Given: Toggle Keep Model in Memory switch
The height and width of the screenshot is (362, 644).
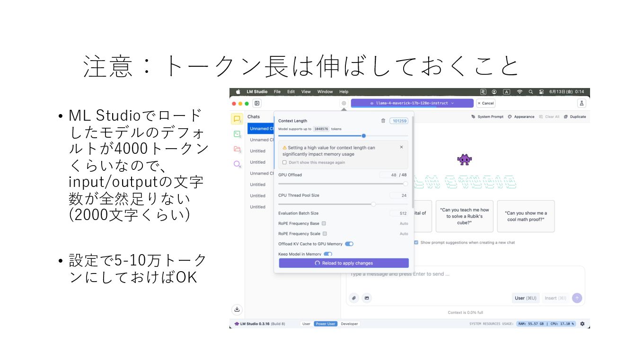Looking at the screenshot, I should [x=328, y=254].
